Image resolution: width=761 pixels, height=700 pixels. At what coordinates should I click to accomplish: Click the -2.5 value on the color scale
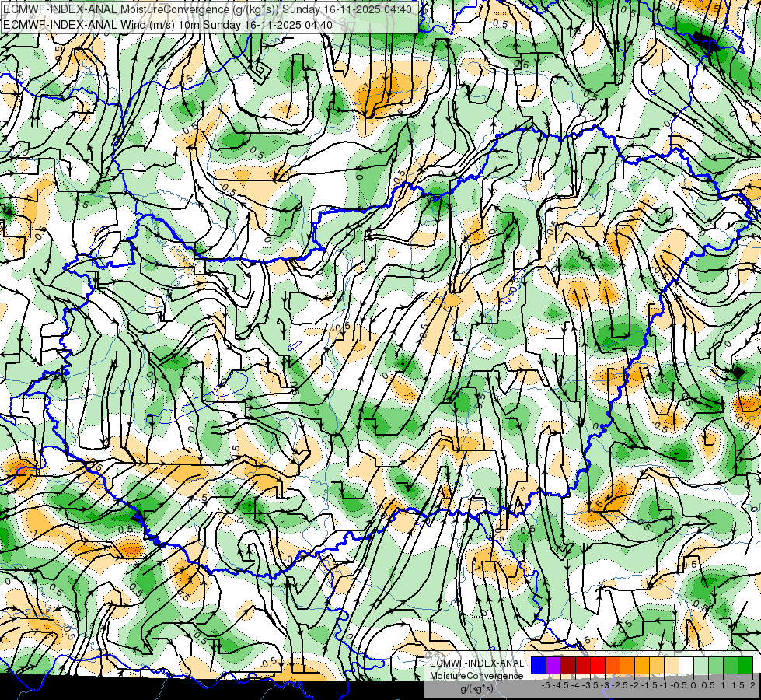(620, 685)
